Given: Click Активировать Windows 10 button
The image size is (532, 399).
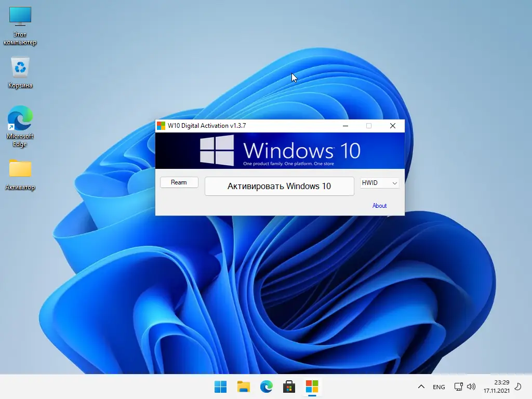Looking at the screenshot, I should (x=279, y=186).
